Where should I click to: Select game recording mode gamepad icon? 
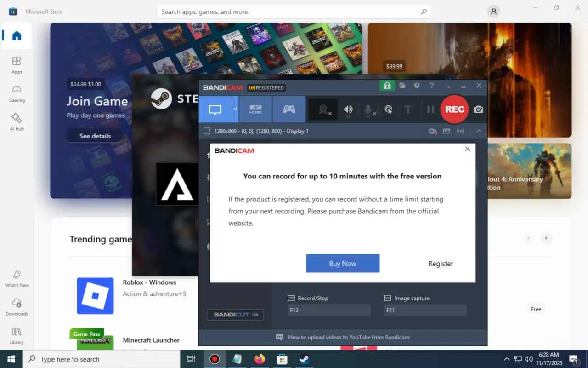point(289,109)
